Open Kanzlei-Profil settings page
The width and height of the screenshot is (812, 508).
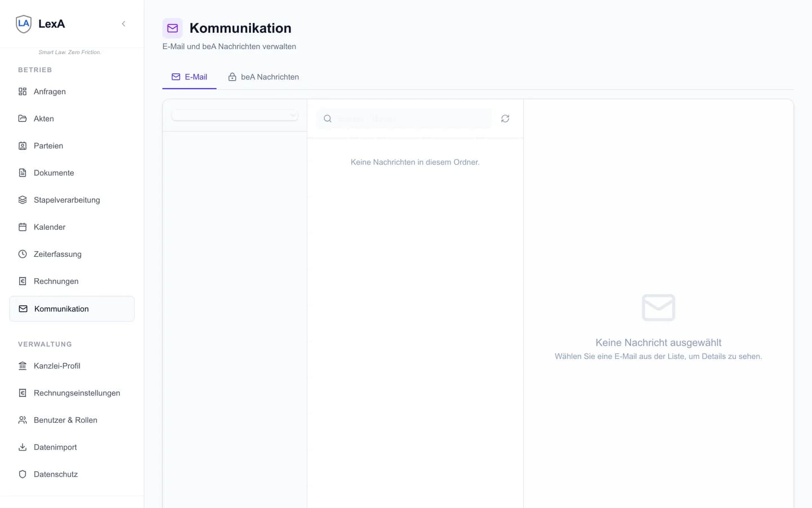(56, 366)
